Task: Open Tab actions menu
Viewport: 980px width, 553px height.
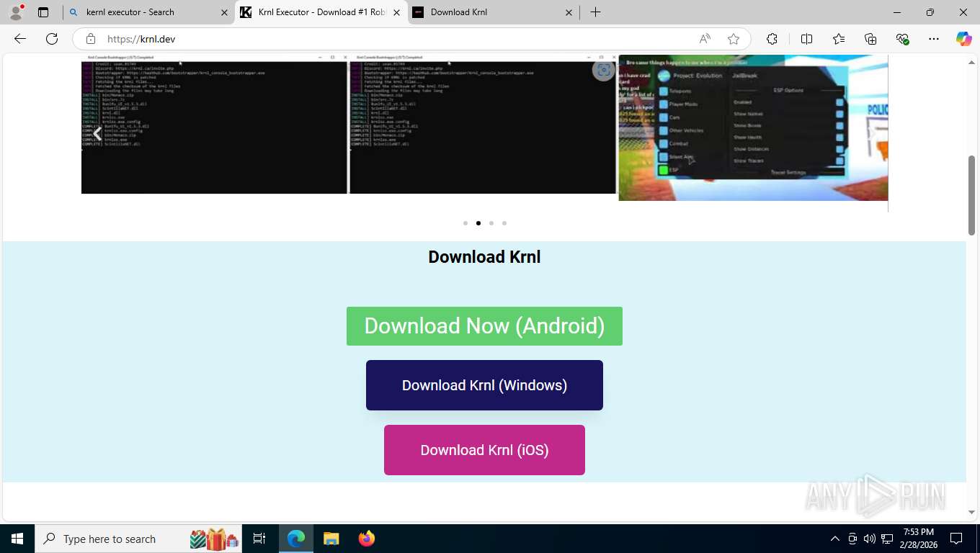Action: click(43, 12)
